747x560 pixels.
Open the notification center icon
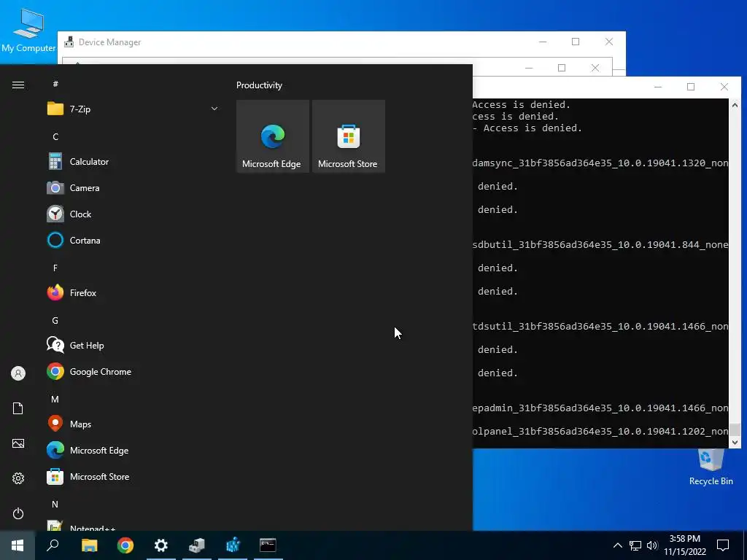click(723, 545)
